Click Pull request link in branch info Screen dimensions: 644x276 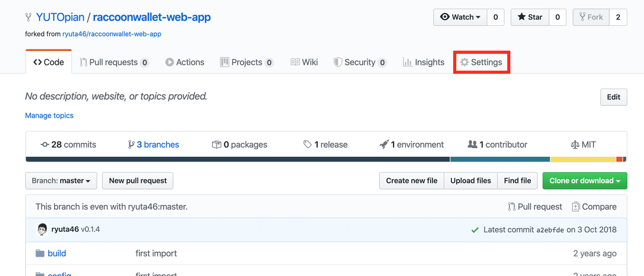pos(535,207)
